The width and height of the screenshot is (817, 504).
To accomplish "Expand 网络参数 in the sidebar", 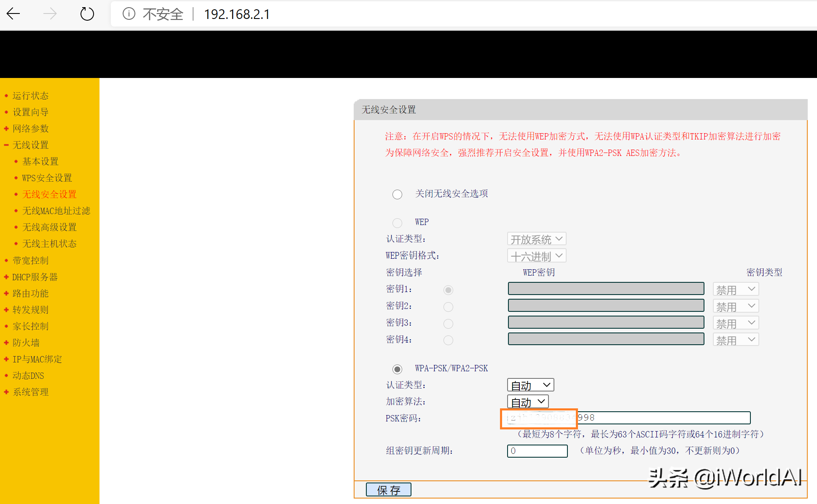I will (30, 129).
